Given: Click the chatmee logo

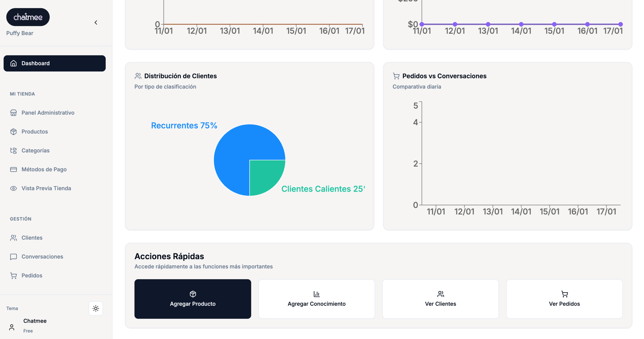Looking at the screenshot, I should [28, 17].
